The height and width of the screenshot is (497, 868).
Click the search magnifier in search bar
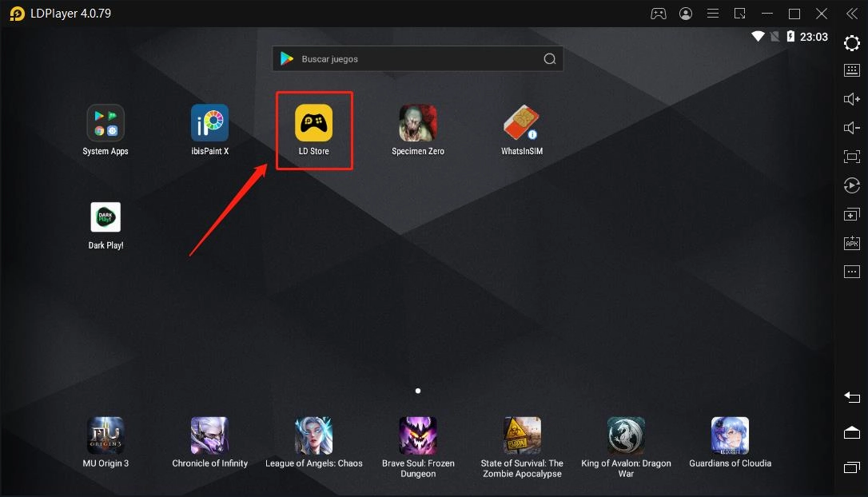click(x=550, y=58)
